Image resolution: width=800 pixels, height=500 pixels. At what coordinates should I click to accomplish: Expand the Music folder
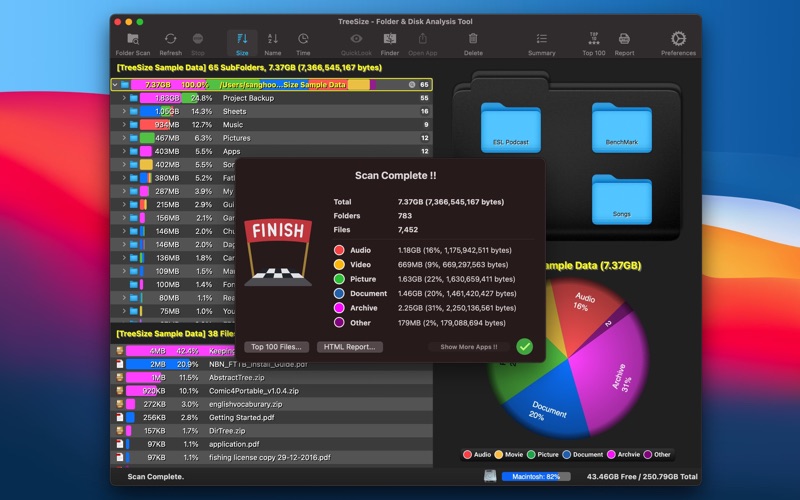pos(124,124)
